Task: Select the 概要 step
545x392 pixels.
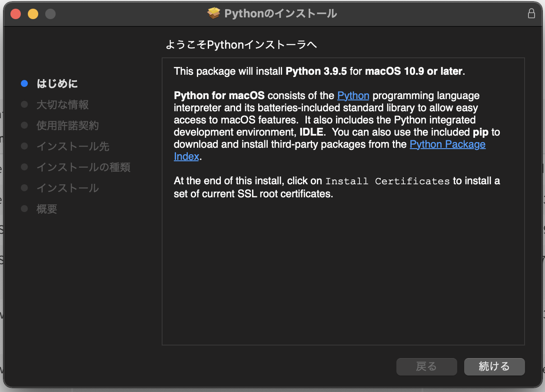Action: [x=47, y=209]
